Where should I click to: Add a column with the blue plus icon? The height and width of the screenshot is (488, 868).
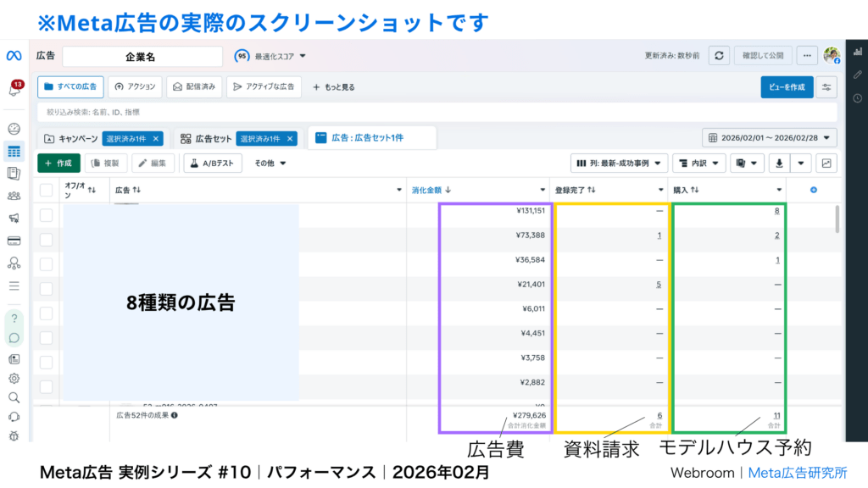[813, 190]
